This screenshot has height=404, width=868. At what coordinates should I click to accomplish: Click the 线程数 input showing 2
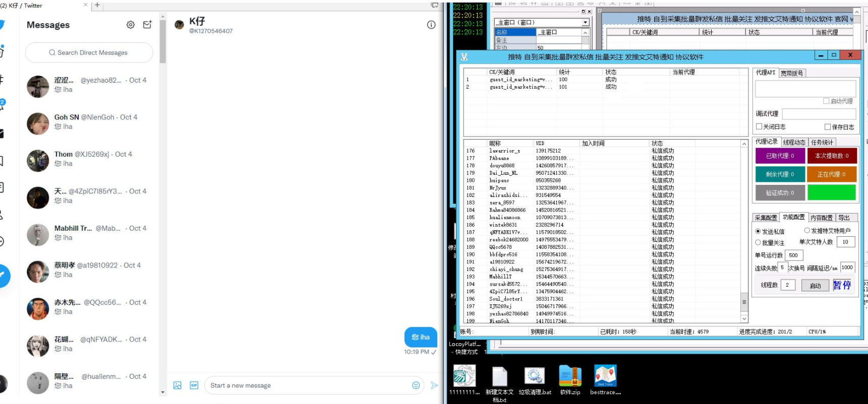click(788, 285)
